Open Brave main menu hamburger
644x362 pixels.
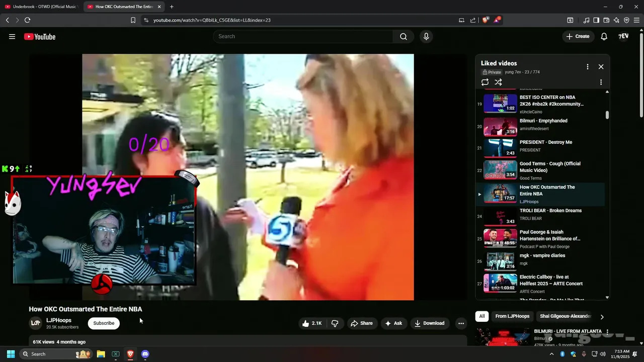pos(637,20)
